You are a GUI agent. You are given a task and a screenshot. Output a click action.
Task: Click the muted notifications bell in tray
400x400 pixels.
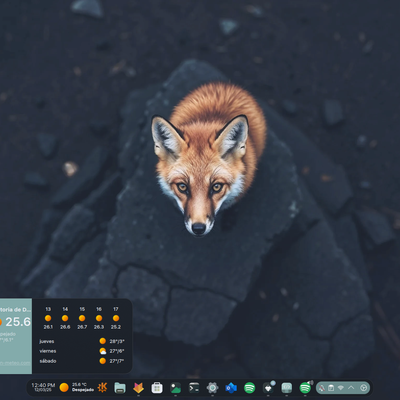(321, 388)
